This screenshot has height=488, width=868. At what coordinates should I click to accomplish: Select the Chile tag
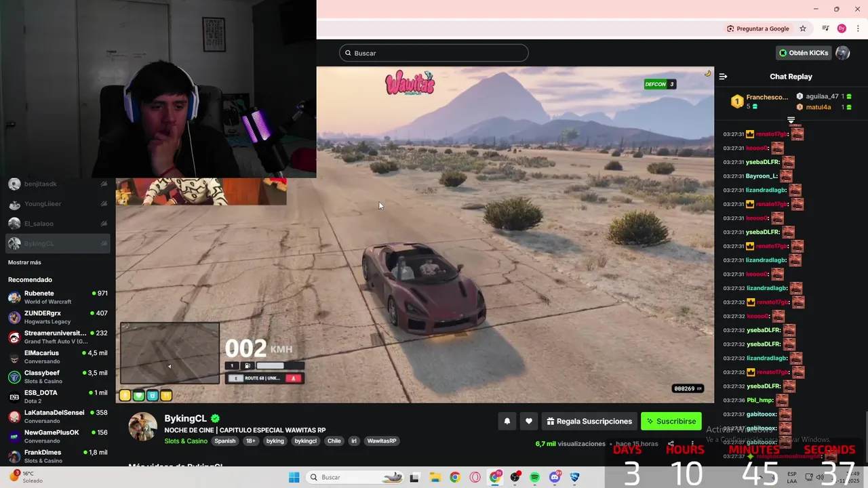click(x=334, y=441)
